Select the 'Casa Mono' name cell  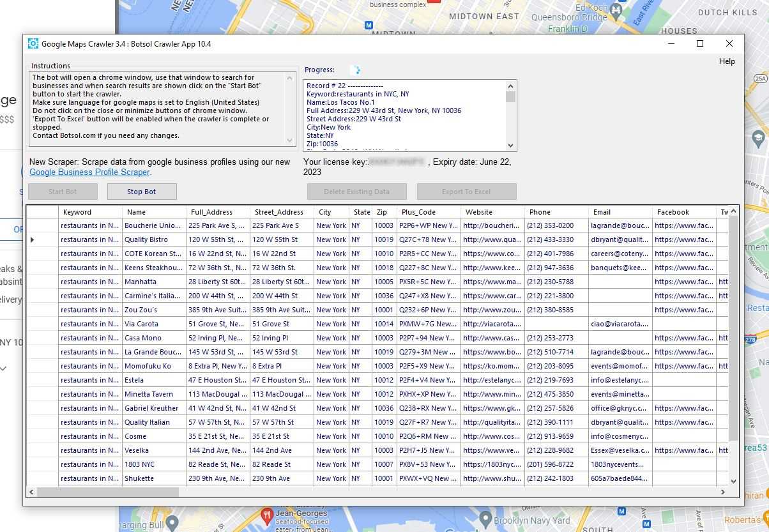[155, 338]
